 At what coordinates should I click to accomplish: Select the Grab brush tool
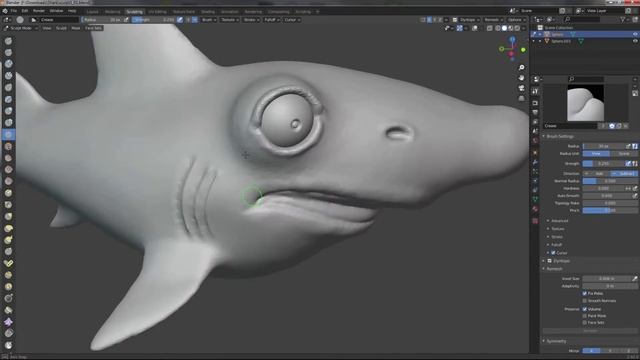pos(8,216)
